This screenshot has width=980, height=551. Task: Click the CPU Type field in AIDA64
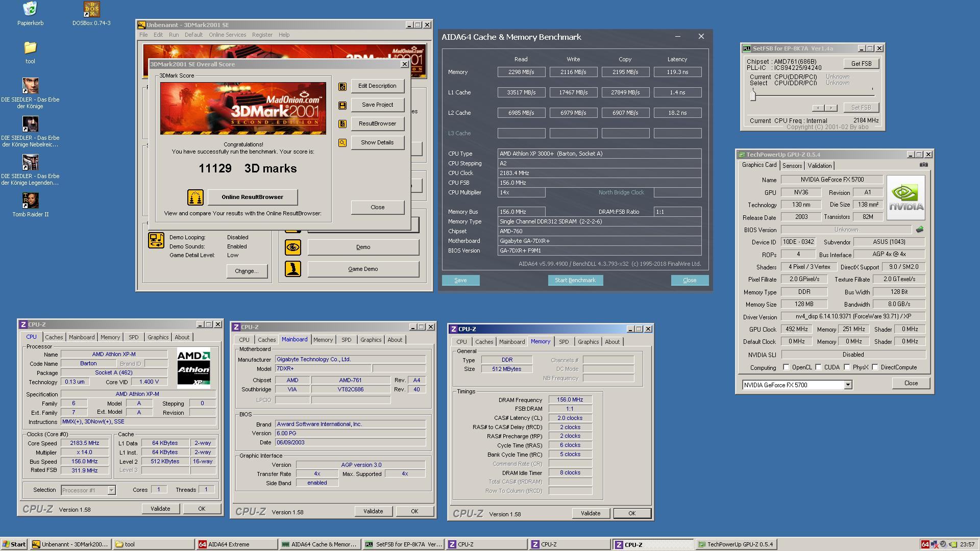click(599, 154)
